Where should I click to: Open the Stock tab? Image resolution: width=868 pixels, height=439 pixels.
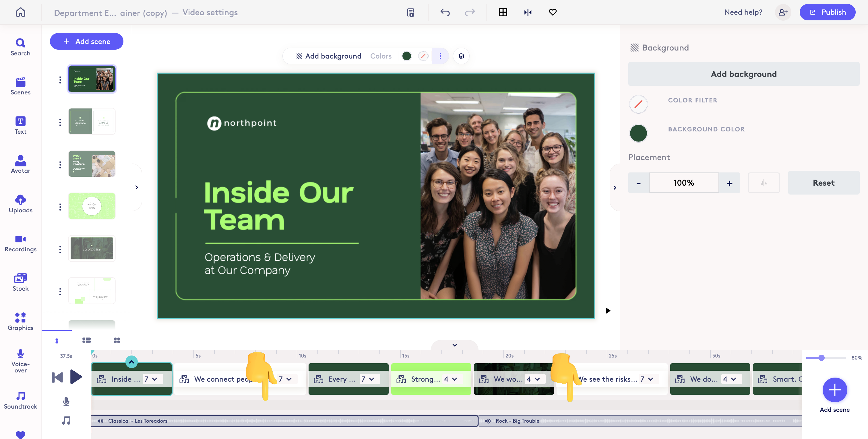coord(21,282)
